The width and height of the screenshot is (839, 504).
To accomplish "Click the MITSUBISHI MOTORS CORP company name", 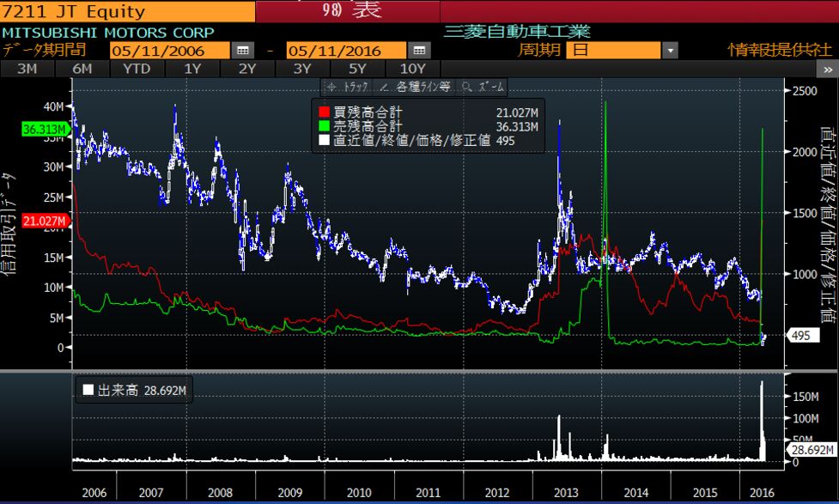I will point(107,32).
